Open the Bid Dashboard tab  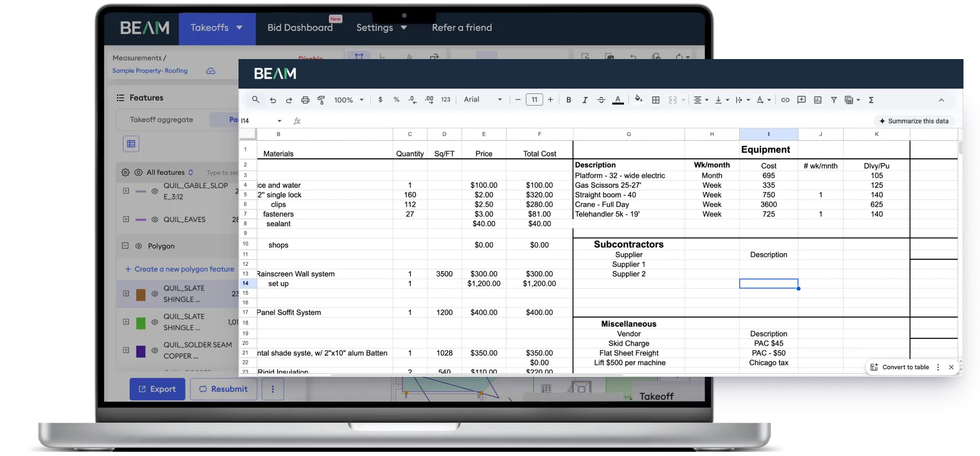[300, 28]
